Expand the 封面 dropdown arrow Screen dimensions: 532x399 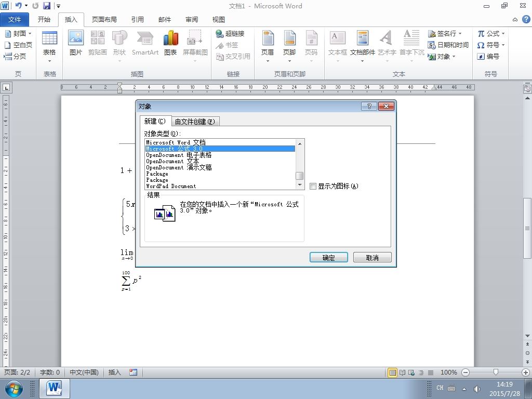click(30, 33)
